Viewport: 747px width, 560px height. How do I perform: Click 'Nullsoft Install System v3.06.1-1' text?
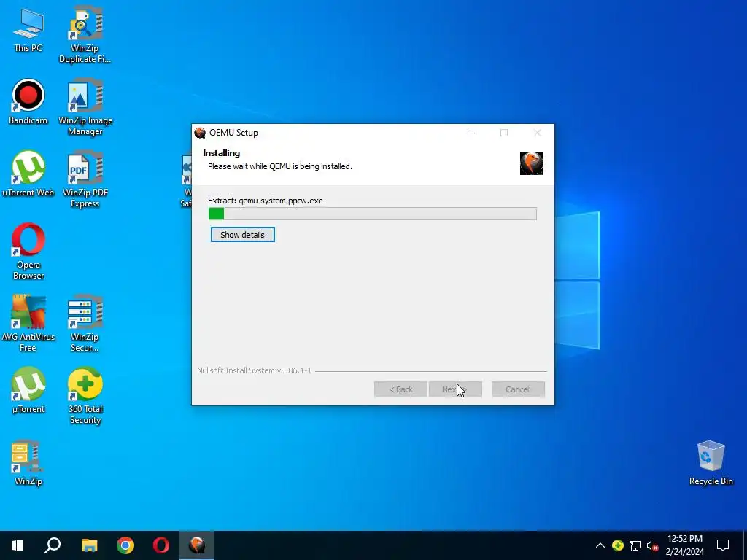(x=254, y=370)
